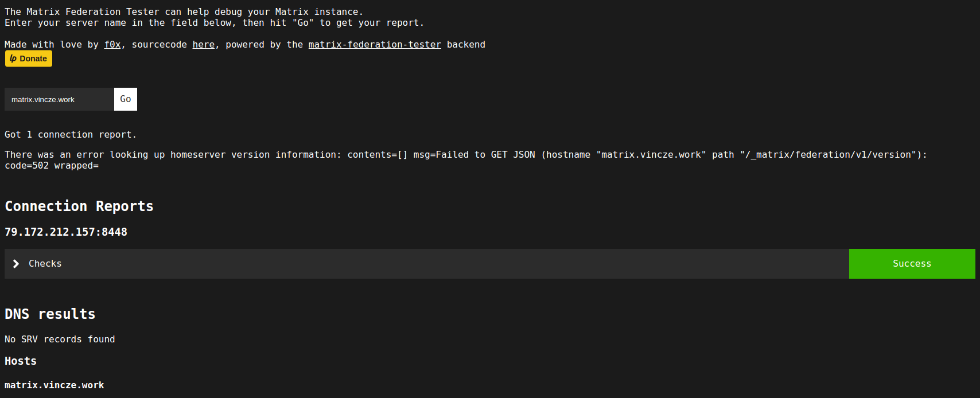Click the 'No SRV records found' text

(60, 340)
